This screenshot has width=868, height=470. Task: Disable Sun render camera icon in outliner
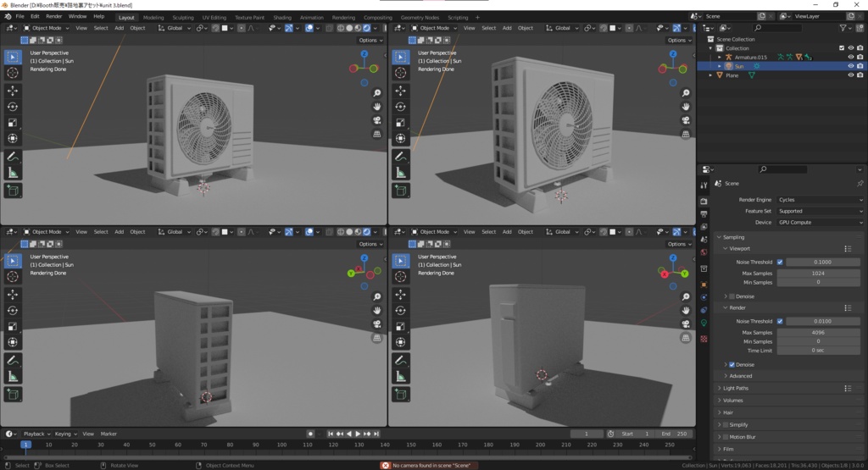click(860, 66)
